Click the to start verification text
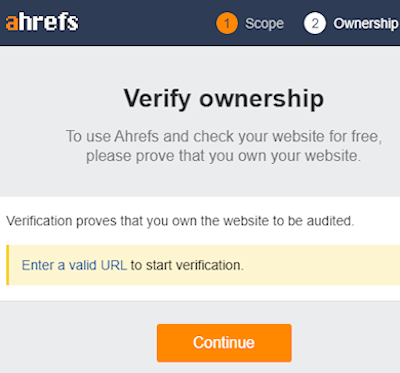This screenshot has width=400, height=373. 187,265
